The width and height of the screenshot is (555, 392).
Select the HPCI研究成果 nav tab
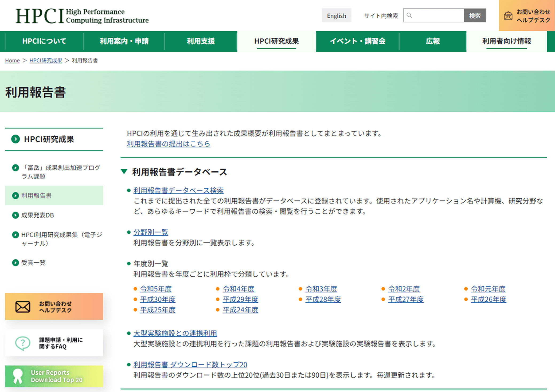[x=276, y=41]
